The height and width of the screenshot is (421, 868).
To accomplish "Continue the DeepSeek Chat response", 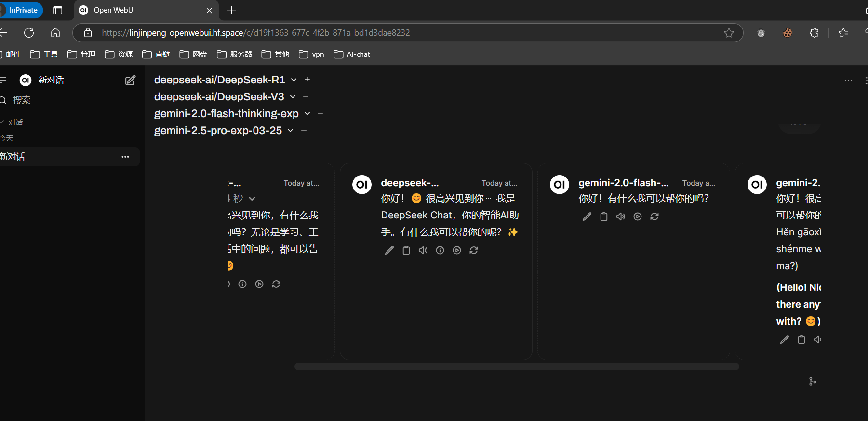I will coord(457,250).
